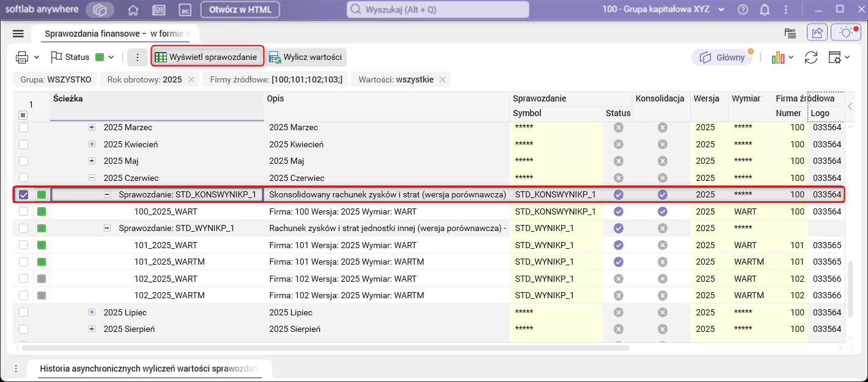Open the home page icon
The height and width of the screenshot is (382, 868).
pos(133,10)
